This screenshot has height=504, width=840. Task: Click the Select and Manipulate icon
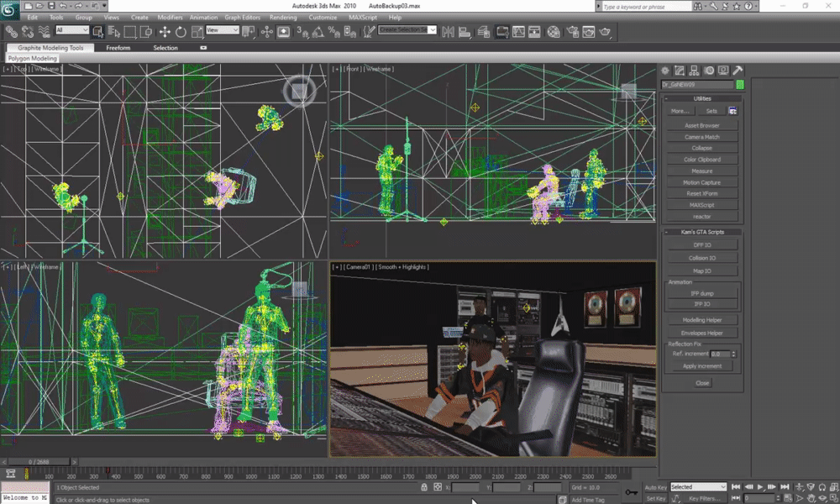[x=267, y=32]
